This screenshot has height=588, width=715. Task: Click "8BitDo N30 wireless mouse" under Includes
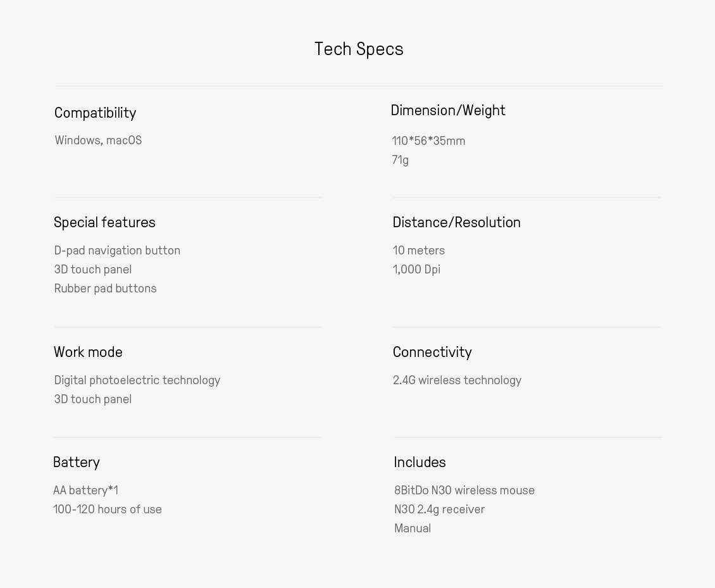464,491
